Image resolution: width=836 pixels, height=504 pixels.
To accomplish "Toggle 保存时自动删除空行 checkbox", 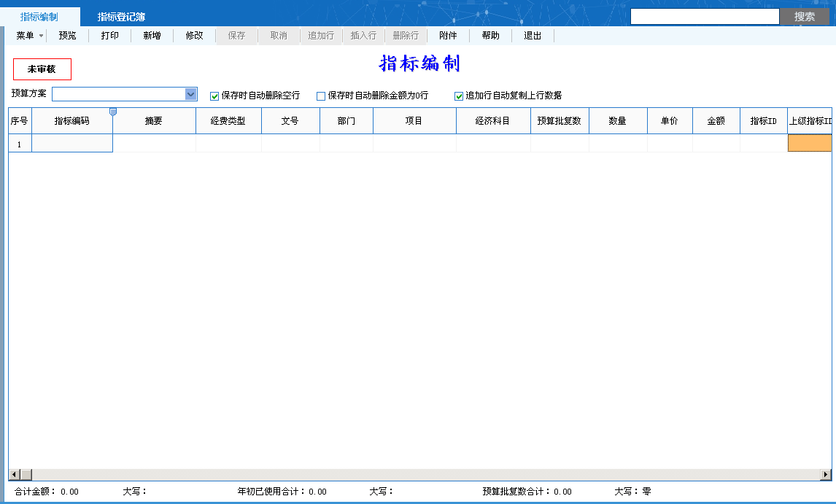I will point(214,96).
